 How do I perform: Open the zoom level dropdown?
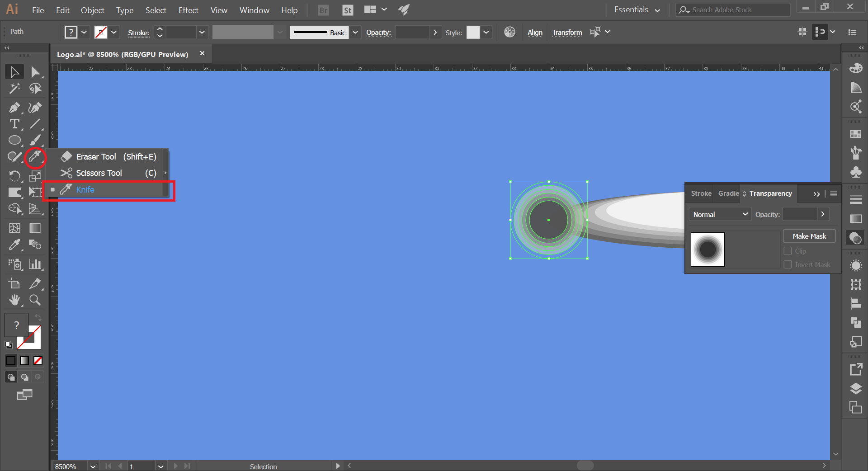point(93,466)
